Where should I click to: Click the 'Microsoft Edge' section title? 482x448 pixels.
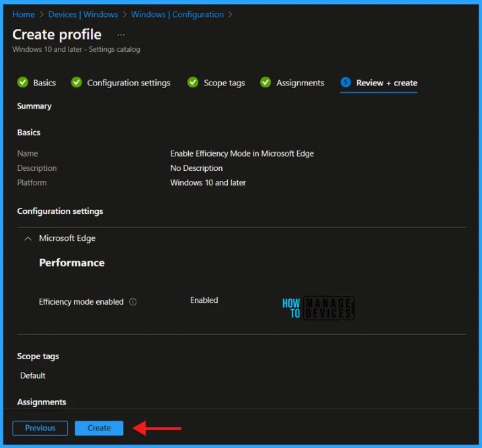coord(67,238)
